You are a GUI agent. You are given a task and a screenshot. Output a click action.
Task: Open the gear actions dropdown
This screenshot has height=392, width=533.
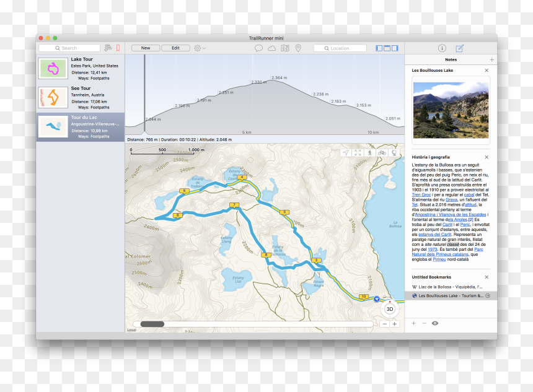pos(200,48)
